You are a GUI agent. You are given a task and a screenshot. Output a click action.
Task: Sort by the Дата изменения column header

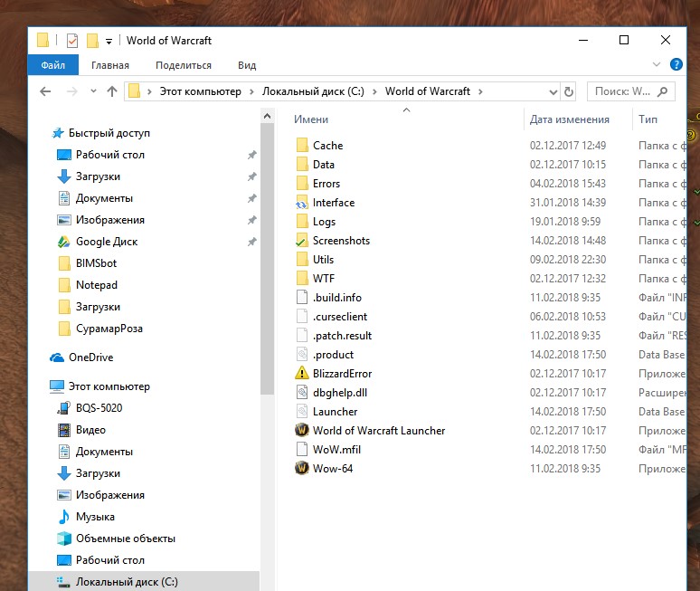point(569,119)
